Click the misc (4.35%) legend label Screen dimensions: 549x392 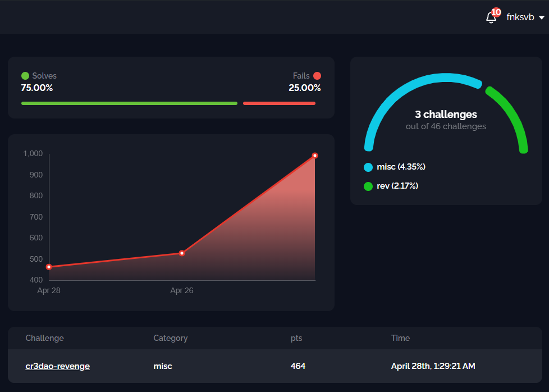401,167
